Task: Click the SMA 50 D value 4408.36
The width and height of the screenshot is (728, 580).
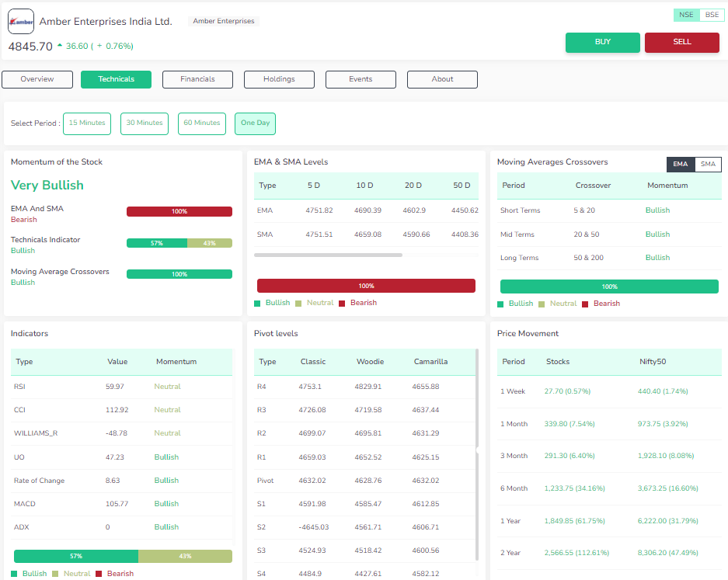Action: click(x=465, y=234)
